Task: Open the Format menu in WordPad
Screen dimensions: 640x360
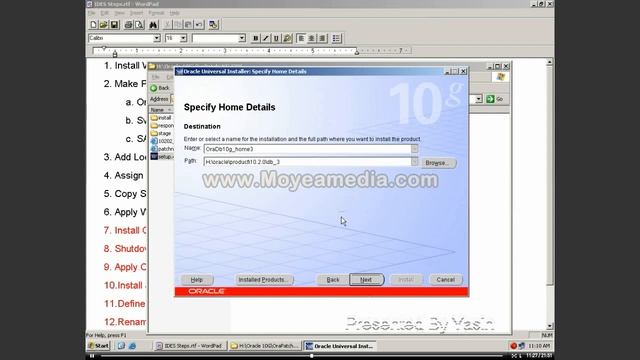Action: 156,13
